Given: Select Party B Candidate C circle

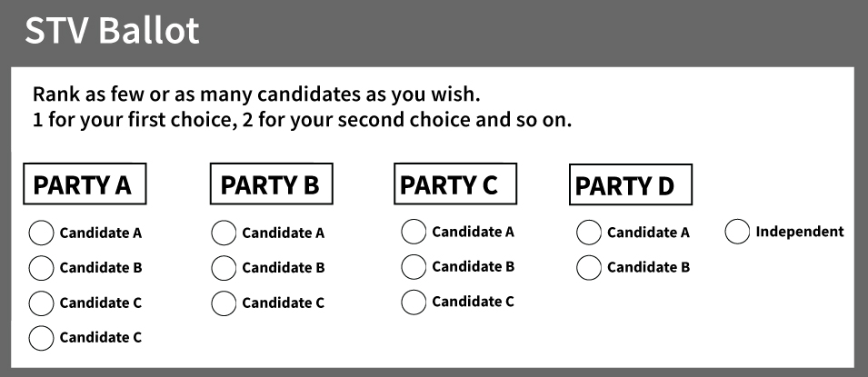Looking at the screenshot, I should (224, 303).
